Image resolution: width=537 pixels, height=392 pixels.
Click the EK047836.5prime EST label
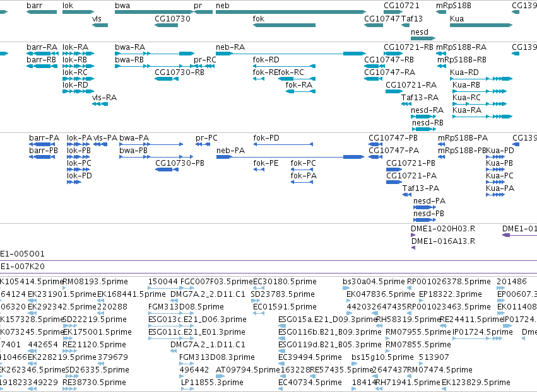coord(381,294)
